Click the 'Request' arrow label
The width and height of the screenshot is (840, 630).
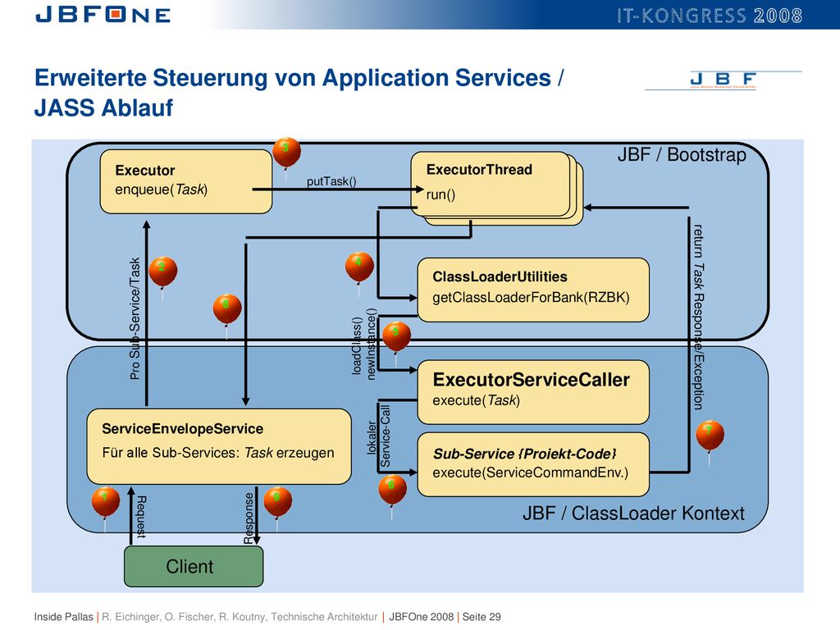(x=141, y=517)
